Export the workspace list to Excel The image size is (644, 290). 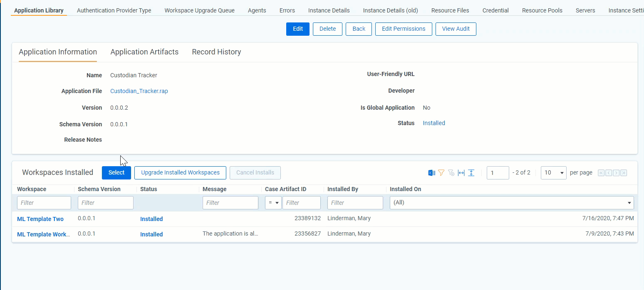point(431,173)
